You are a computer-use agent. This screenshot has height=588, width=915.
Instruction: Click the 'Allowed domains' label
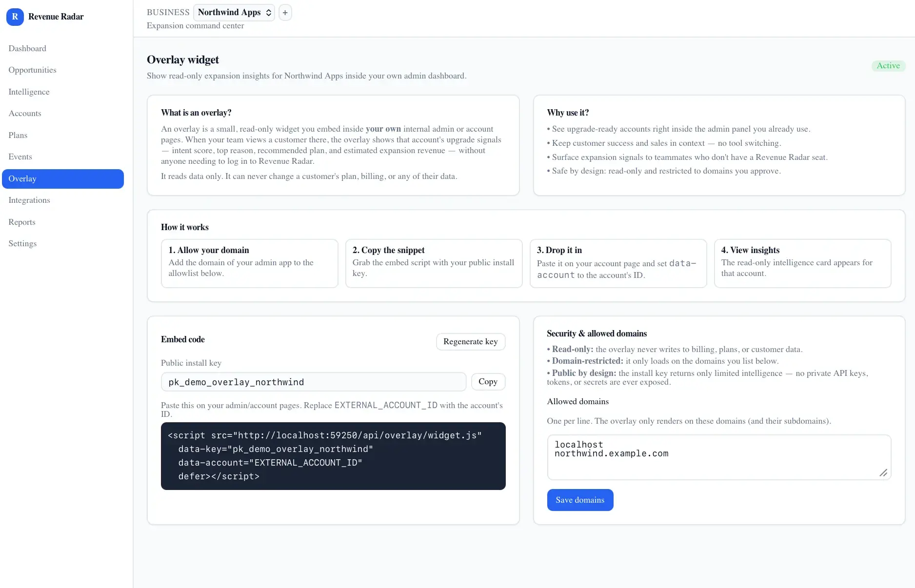[x=578, y=401]
